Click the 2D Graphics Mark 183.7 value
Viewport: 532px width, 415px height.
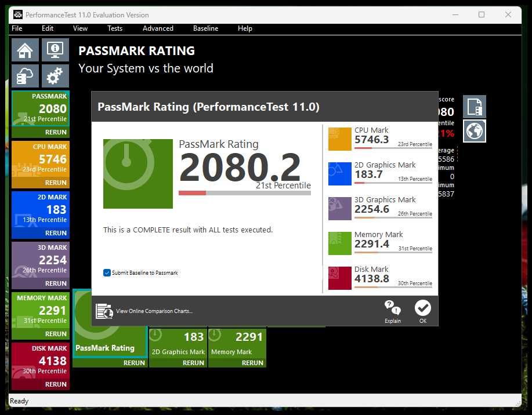[x=368, y=174]
